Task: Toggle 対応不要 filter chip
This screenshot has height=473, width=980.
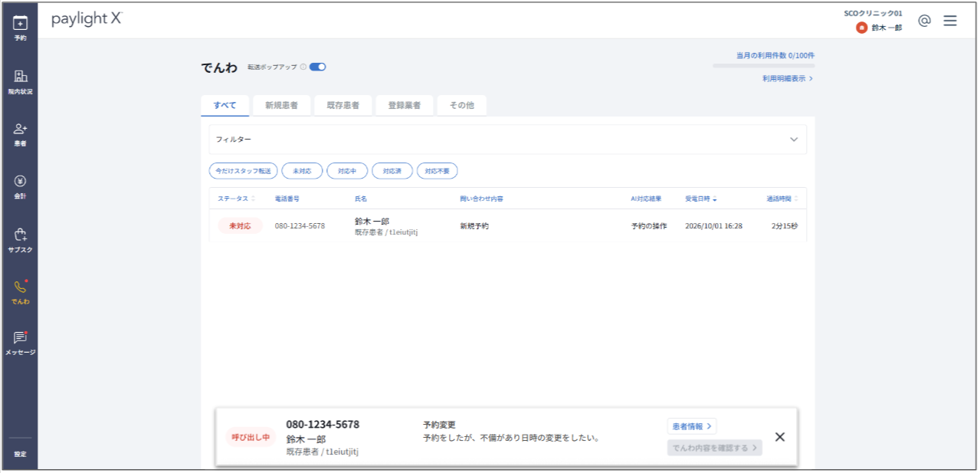Action: [x=438, y=171]
